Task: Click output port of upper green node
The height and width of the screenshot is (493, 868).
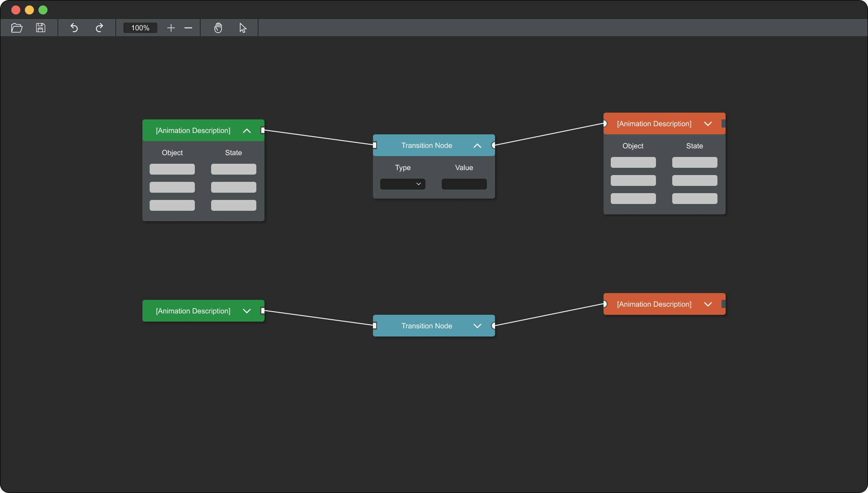Action: (263, 130)
